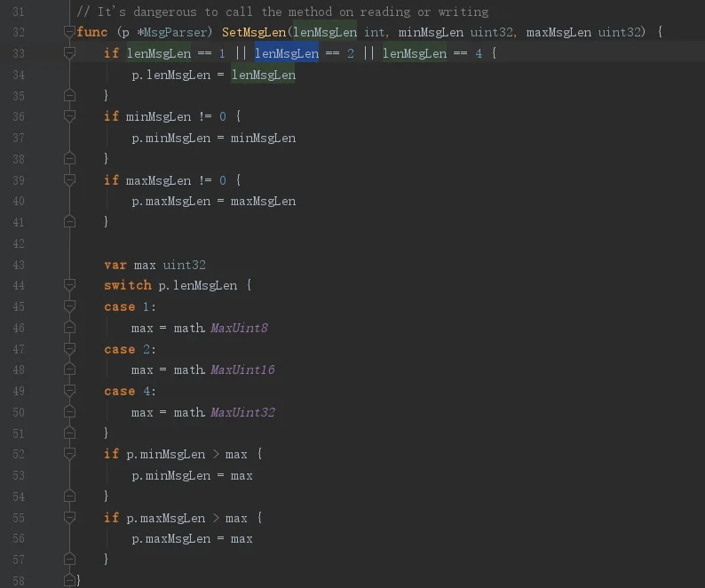Click function fold end marker at line 58
Screen dimensions: 705x588
point(69,580)
